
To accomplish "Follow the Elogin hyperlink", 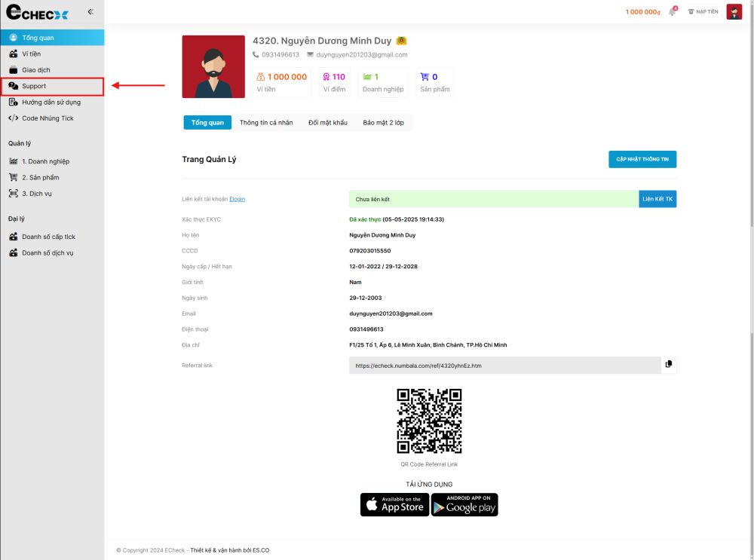I will [237, 199].
